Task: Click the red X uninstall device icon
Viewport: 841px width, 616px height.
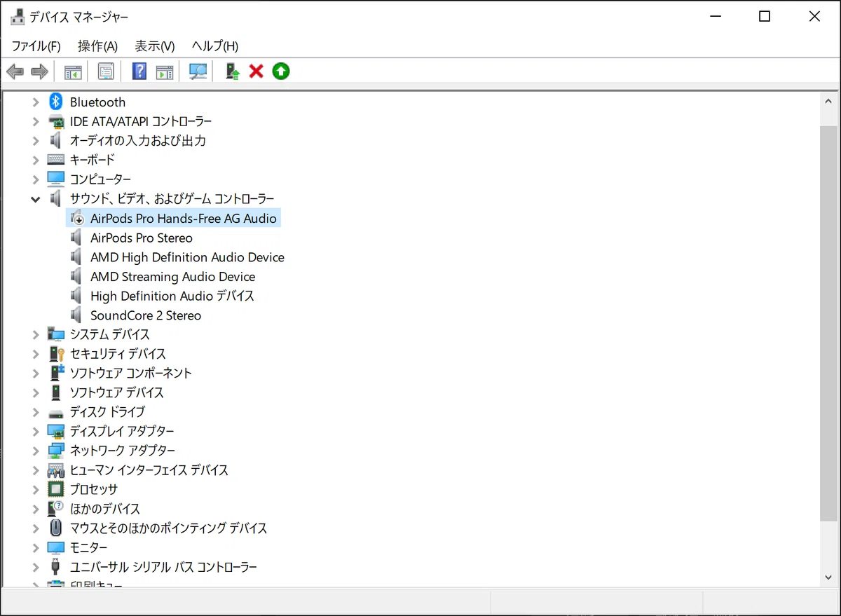Action: [257, 71]
